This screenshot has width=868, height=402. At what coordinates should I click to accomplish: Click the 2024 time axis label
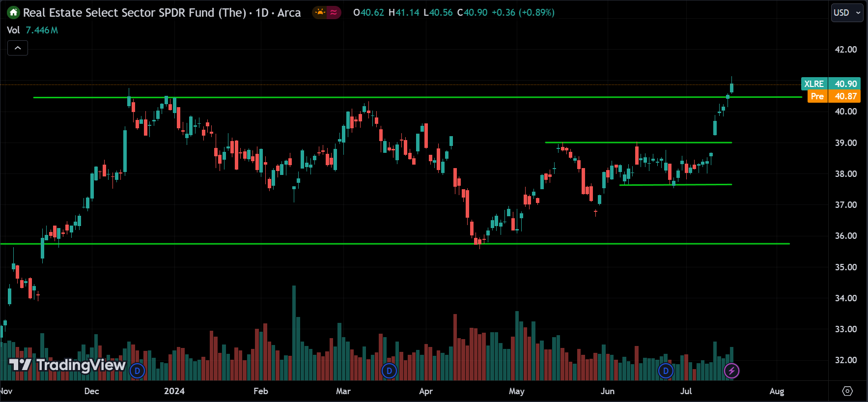(174, 391)
